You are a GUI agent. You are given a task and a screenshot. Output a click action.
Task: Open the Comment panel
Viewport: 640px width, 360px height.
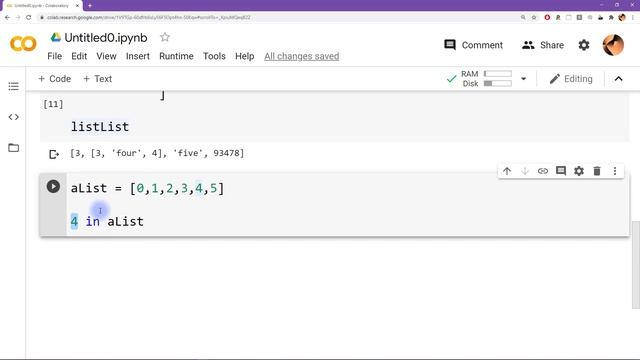(x=473, y=45)
